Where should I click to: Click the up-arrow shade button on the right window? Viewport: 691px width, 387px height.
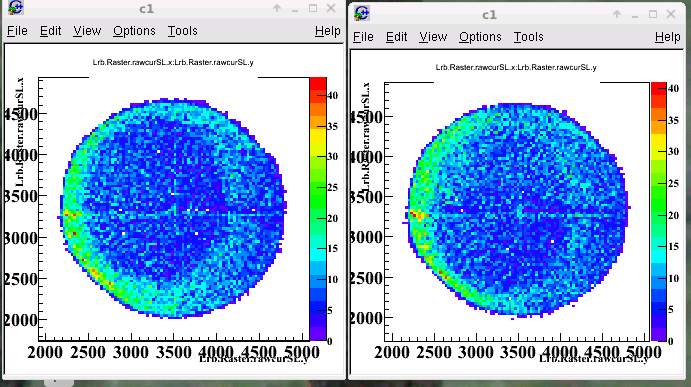point(617,14)
